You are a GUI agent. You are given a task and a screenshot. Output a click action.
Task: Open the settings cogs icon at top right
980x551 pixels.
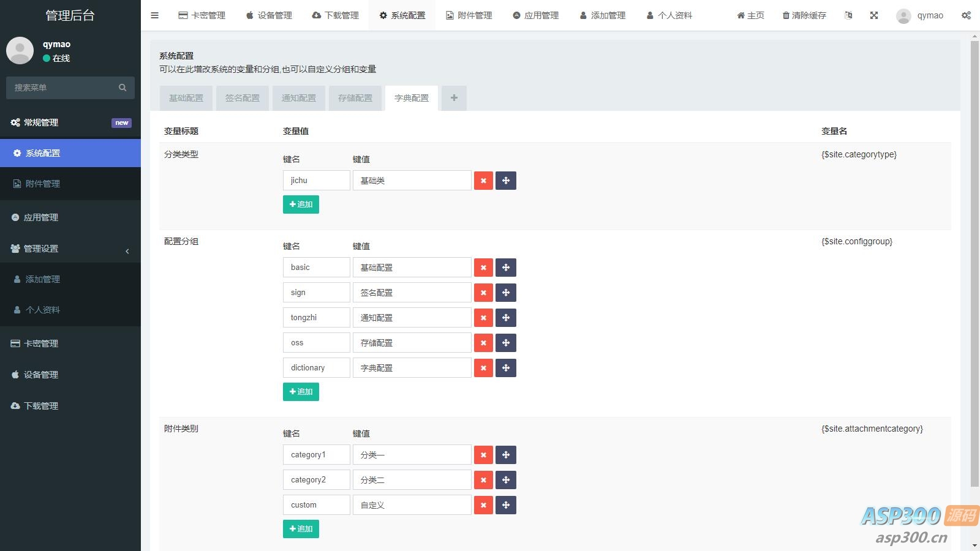pyautogui.click(x=966, y=15)
